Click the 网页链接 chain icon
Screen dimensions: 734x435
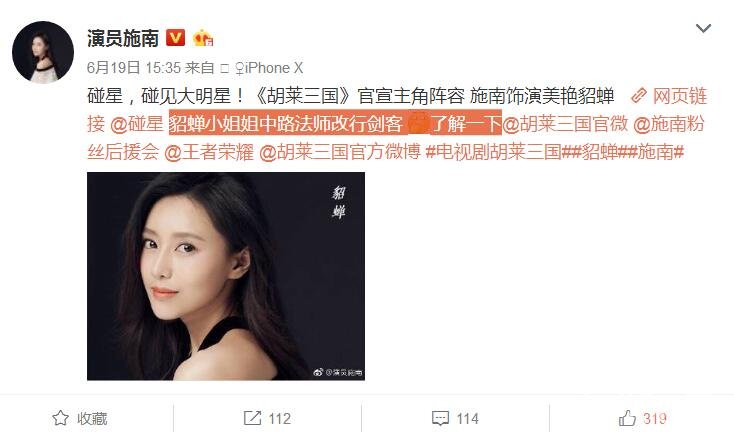[639, 96]
